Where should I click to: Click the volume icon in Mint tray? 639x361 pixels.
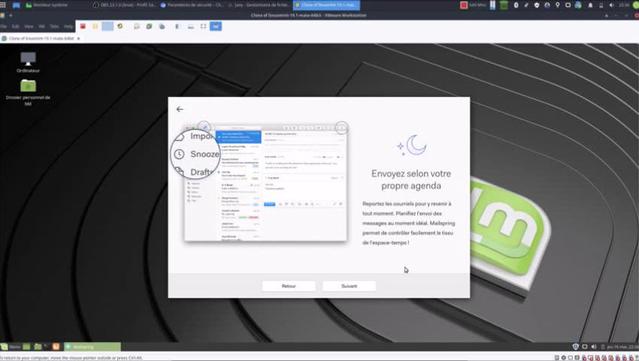pos(594,347)
